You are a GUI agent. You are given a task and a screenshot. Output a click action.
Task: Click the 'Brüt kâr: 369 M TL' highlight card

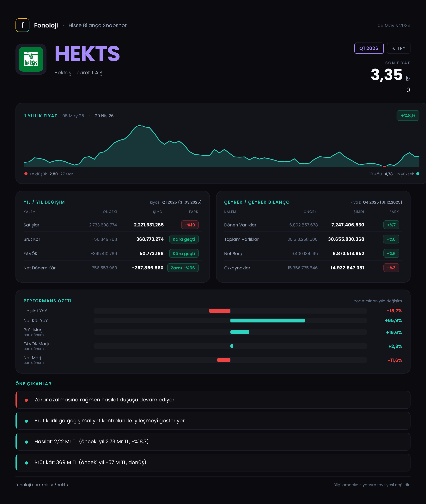[x=213, y=462]
